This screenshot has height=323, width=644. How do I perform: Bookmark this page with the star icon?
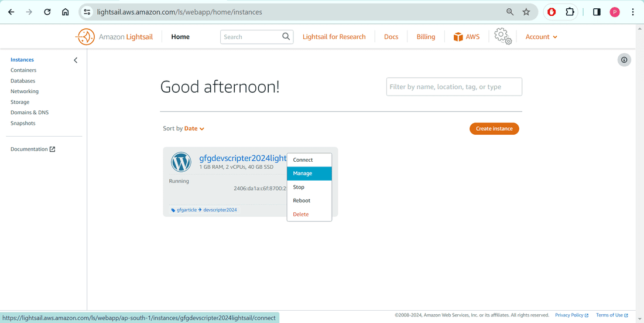tap(526, 12)
